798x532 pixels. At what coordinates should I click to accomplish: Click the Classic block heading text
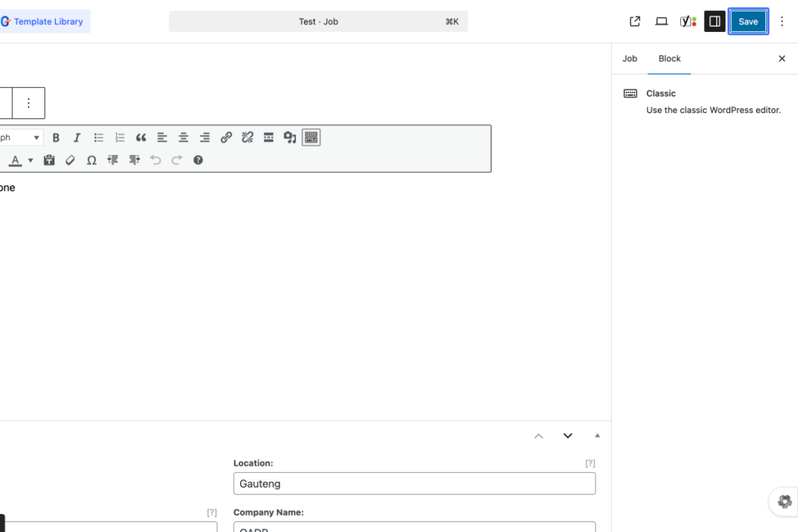(x=661, y=93)
